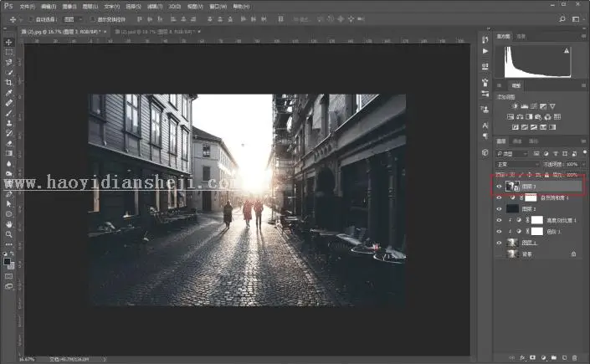
Task: Select the Quick Selection tool
Action: click(8, 72)
